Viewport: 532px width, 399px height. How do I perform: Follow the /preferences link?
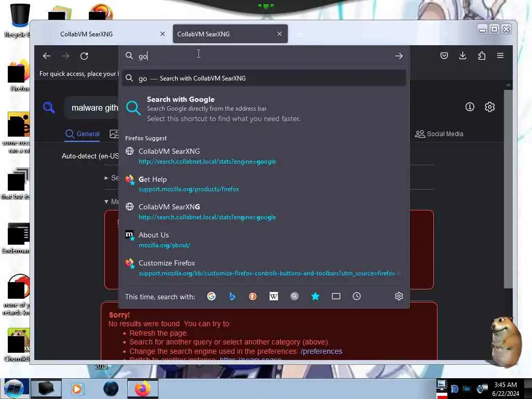[x=321, y=351]
